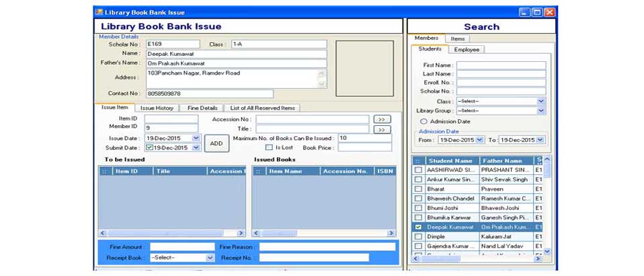Viewport: 644px width, 276px height.
Task: Click the >> button beside Accession No
Action: [382, 119]
